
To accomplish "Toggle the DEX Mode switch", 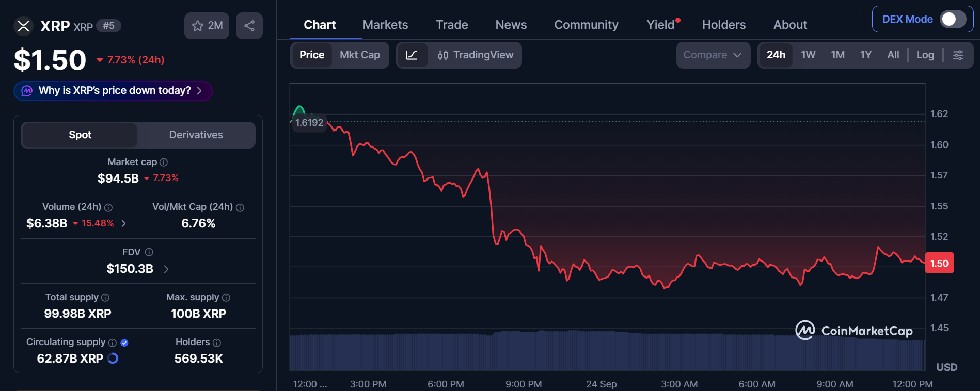I will tap(953, 20).
